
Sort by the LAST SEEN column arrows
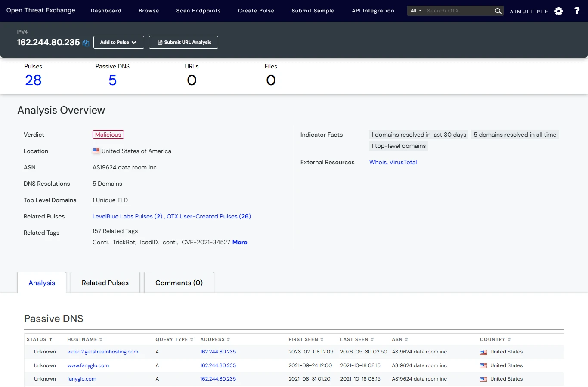(372, 339)
